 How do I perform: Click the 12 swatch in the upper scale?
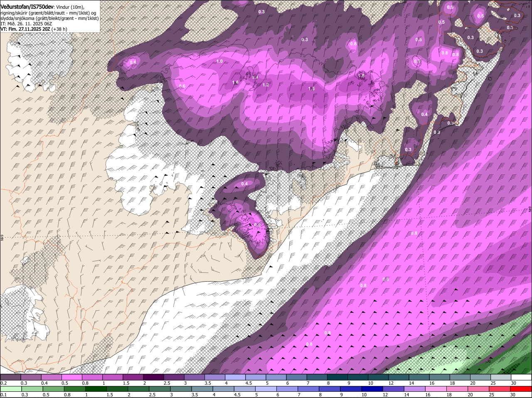point(398,377)
